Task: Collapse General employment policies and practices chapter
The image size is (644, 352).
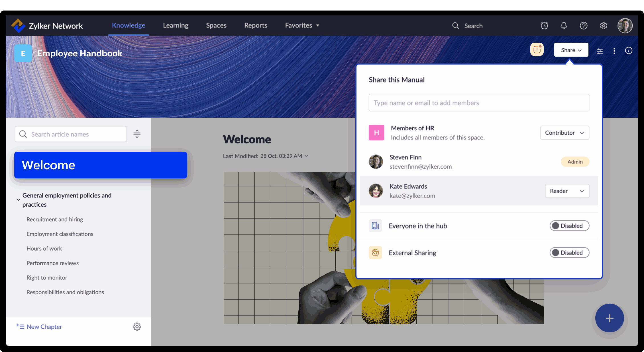Action: click(18, 200)
